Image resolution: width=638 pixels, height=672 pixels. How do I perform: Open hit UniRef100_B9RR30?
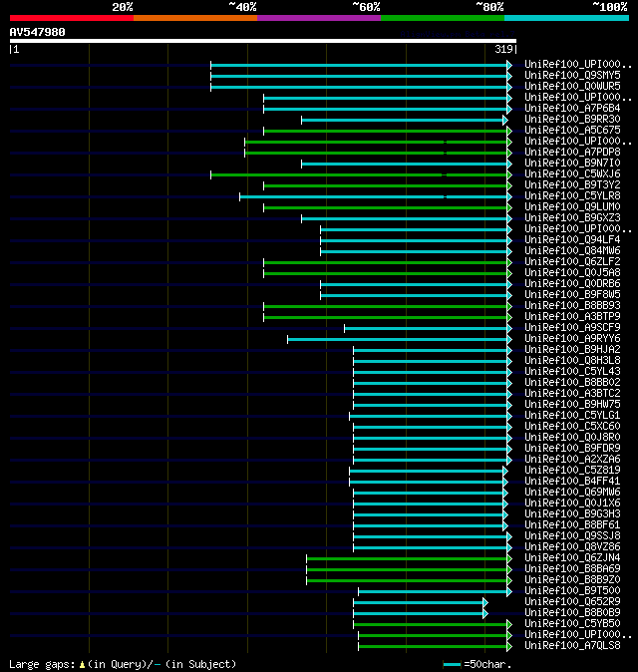pos(572,119)
